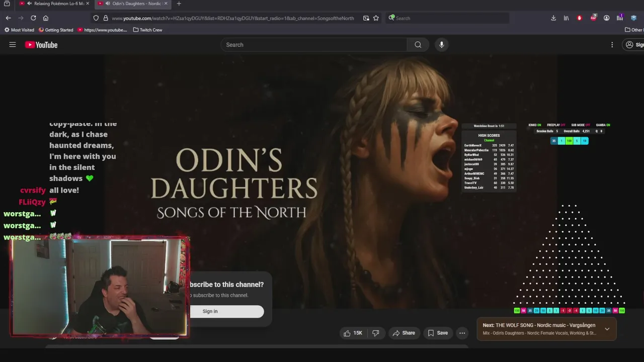Click the green 100 multiplier tile
Viewport: 644px width, 362px height.
569,141
